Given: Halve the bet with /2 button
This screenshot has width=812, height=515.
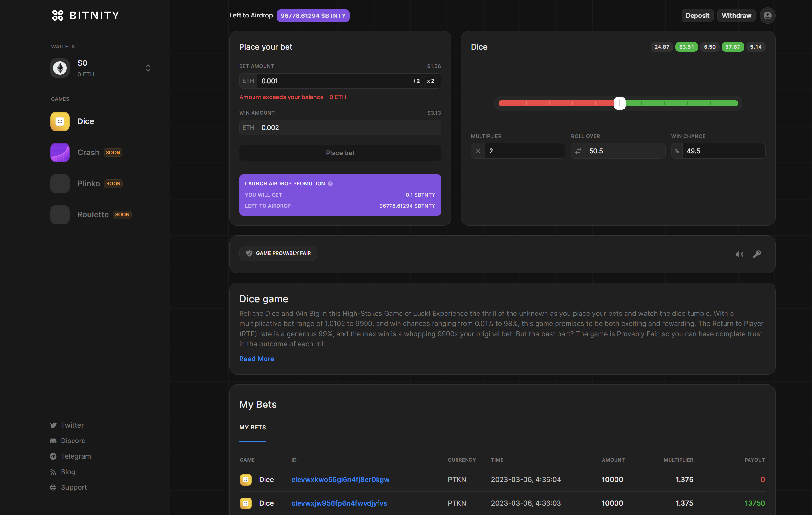Looking at the screenshot, I should pyautogui.click(x=417, y=81).
